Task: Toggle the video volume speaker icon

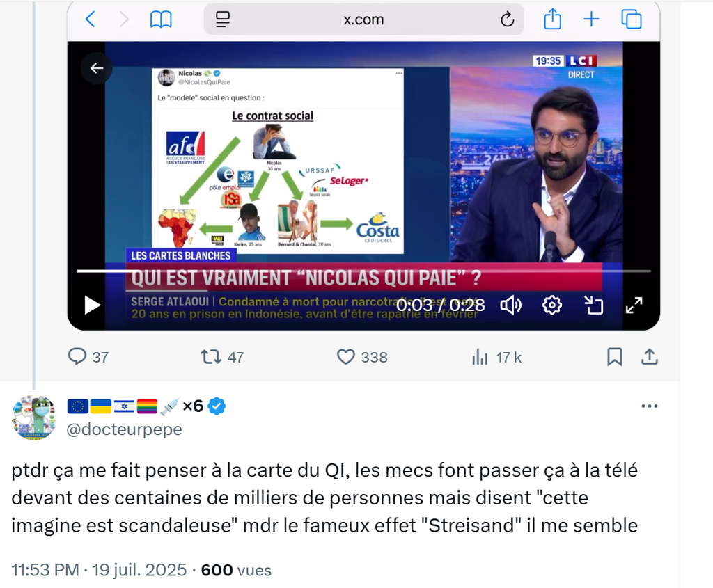Action: [510, 305]
